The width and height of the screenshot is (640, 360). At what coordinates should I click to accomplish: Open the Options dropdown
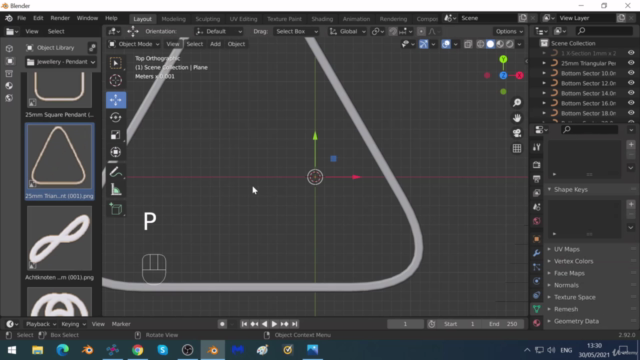point(509,31)
